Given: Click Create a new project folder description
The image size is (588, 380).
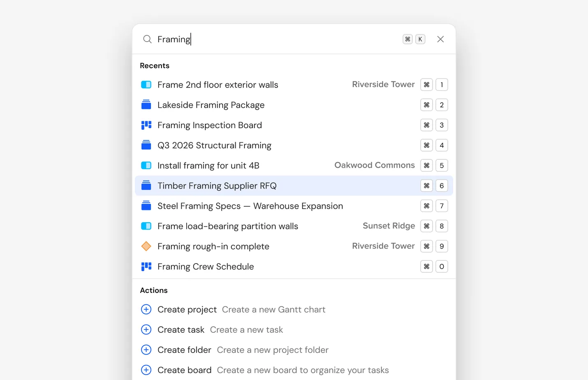Looking at the screenshot, I should (273, 350).
